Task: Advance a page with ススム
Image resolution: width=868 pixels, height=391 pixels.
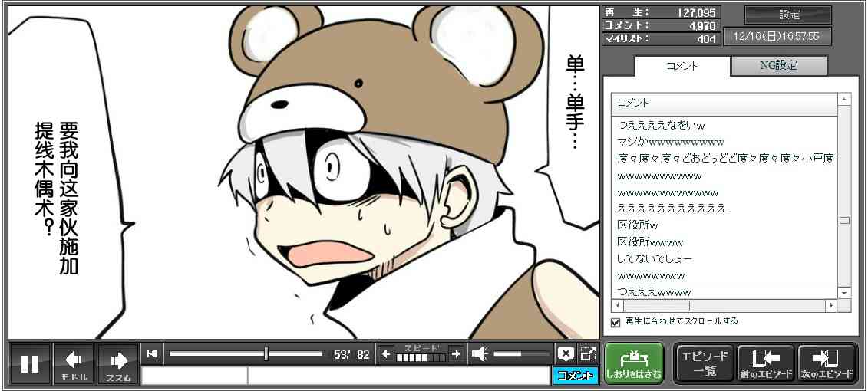Action: (118, 363)
